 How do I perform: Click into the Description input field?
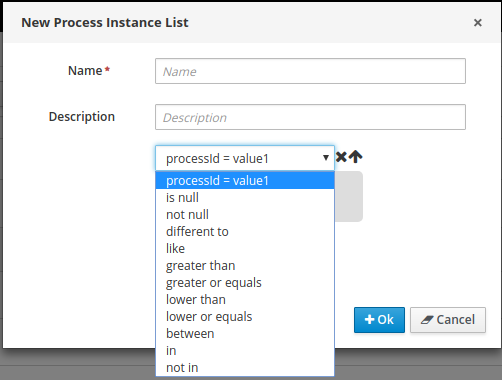(x=310, y=117)
